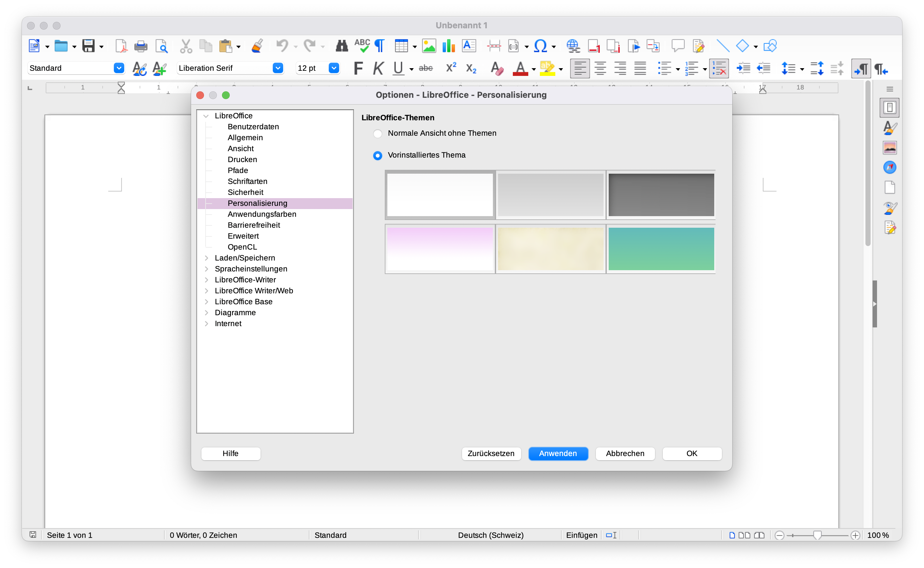The height and width of the screenshot is (568, 924).
Task: Select Sicherheit in options tree
Action: (x=245, y=192)
